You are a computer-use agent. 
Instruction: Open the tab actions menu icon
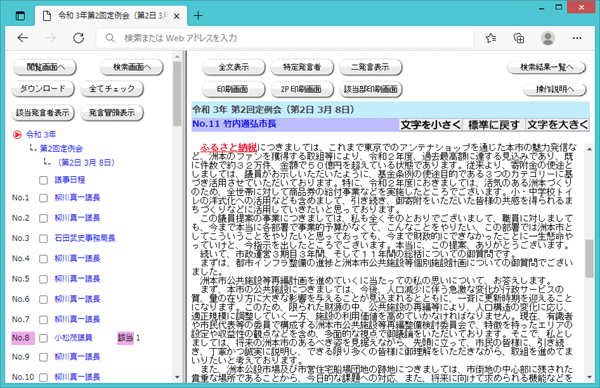20,16
